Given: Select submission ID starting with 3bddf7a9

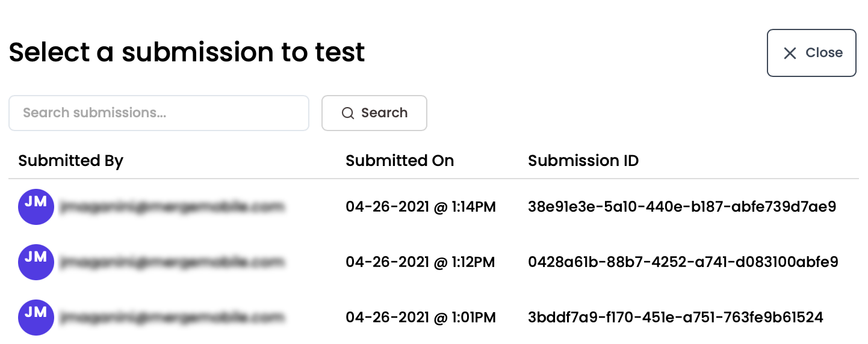Looking at the screenshot, I should [x=675, y=317].
